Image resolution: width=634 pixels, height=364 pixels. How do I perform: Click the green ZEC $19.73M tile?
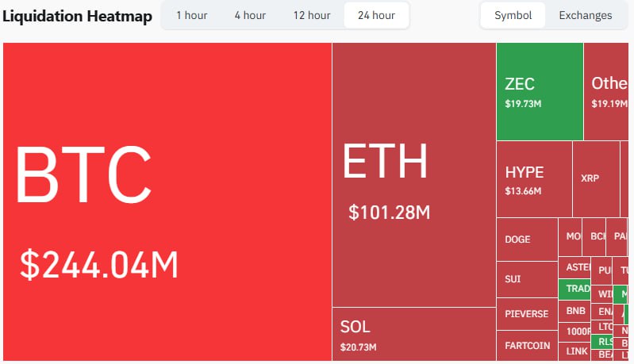540,91
